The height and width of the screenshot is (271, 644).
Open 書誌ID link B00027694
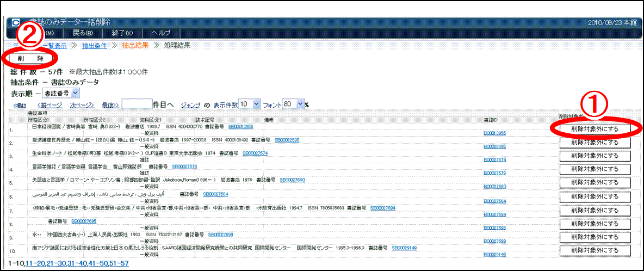[x=494, y=214]
